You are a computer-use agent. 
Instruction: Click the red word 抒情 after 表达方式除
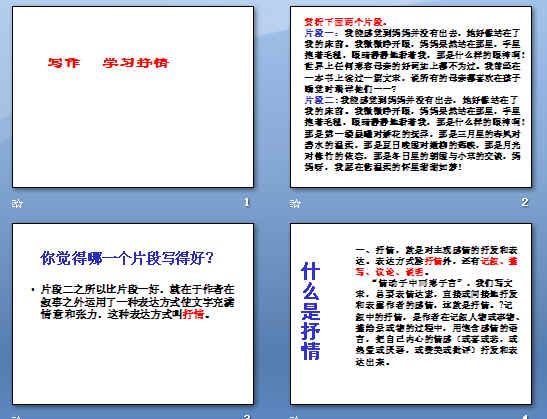[434, 261]
